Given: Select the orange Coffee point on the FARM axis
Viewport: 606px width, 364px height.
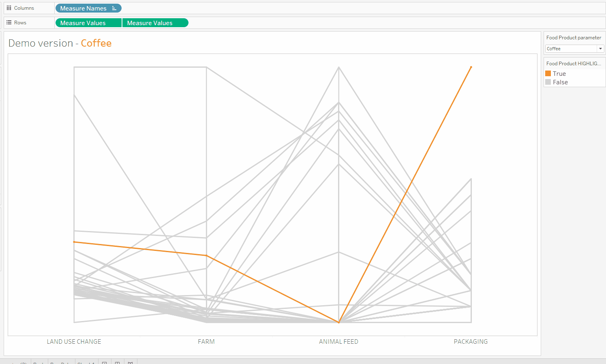Looking at the screenshot, I should point(206,255).
